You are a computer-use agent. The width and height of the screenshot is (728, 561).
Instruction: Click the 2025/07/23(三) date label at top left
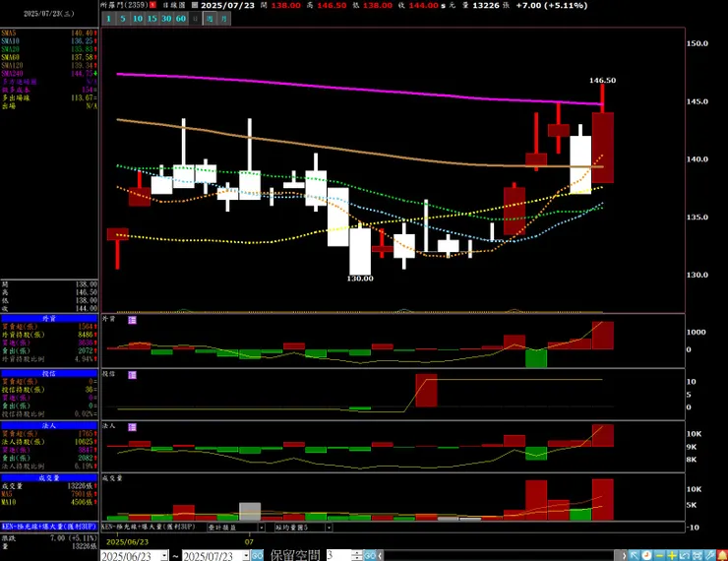(49, 14)
